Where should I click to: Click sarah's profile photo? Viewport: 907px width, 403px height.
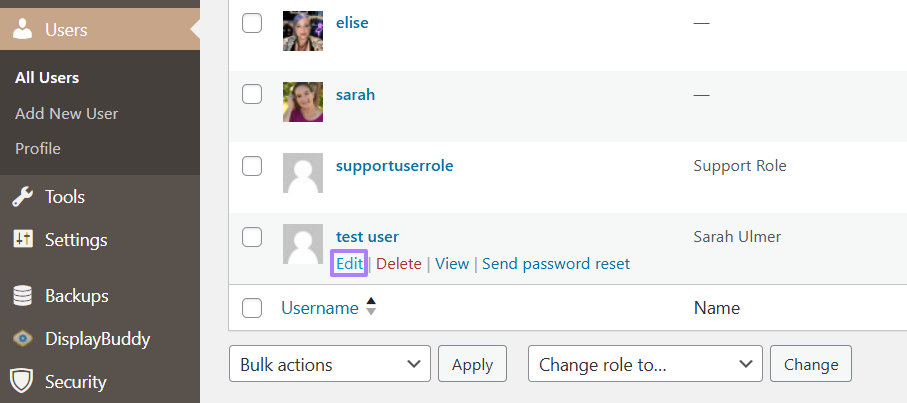[303, 102]
